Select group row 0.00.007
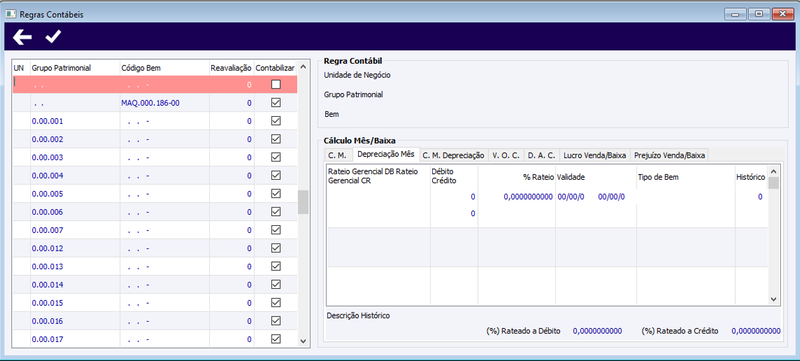 coord(155,230)
